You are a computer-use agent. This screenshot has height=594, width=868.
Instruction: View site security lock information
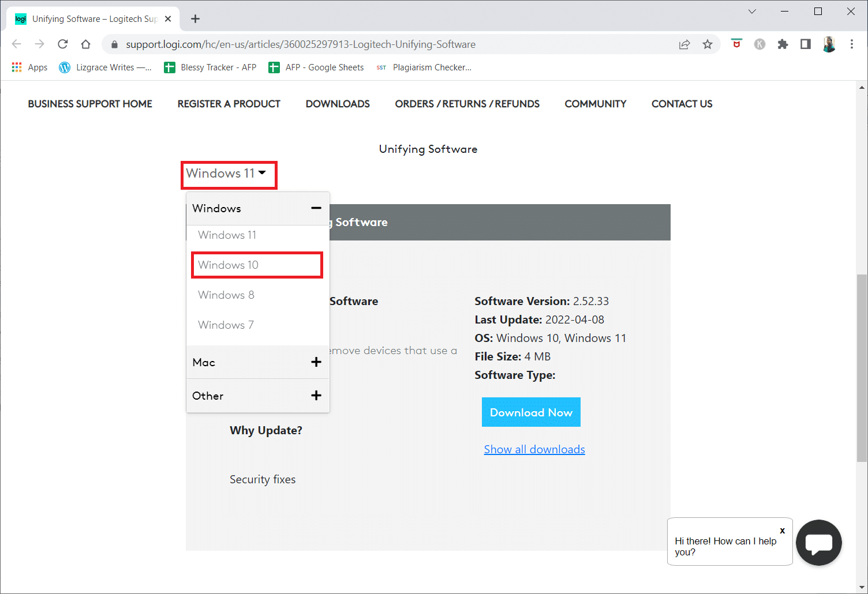pyautogui.click(x=114, y=44)
